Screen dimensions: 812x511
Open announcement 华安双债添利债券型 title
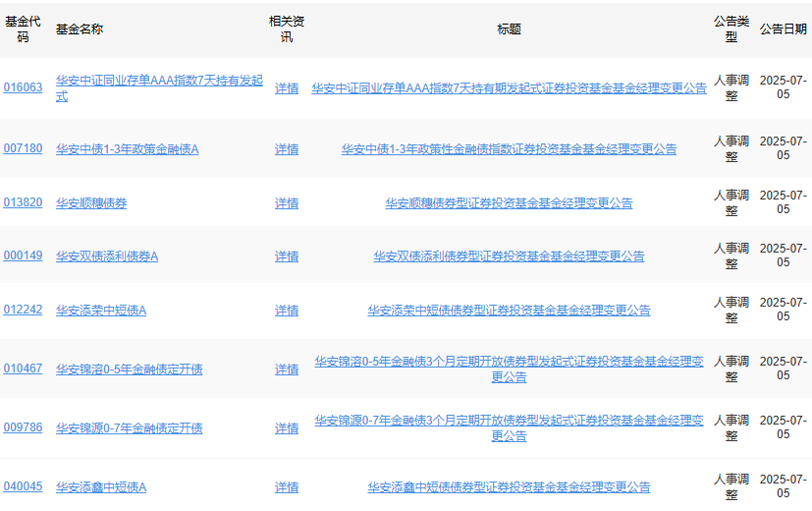(509, 256)
